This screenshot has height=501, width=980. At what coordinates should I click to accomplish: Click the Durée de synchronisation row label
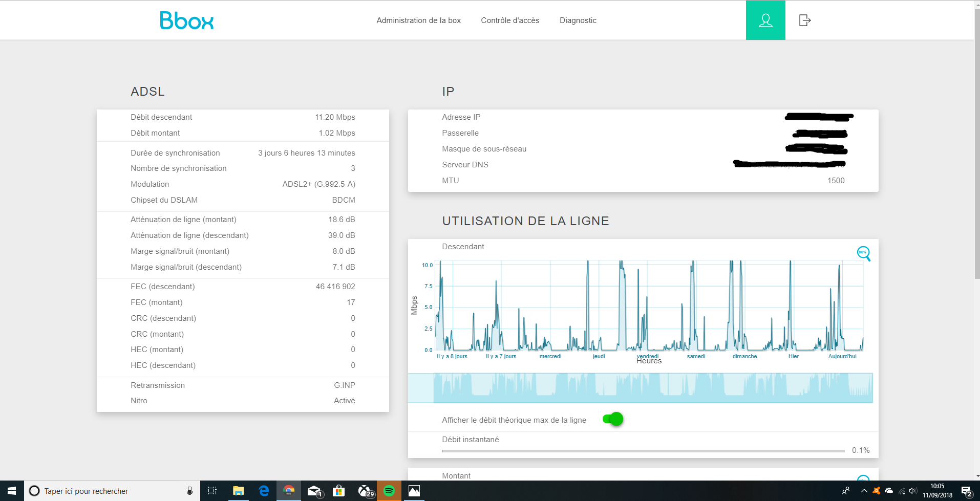175,153
